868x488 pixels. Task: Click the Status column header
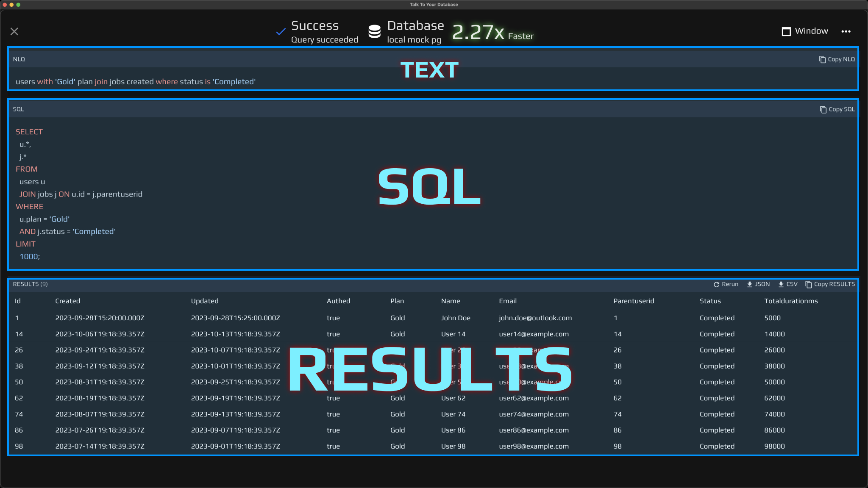click(x=710, y=301)
